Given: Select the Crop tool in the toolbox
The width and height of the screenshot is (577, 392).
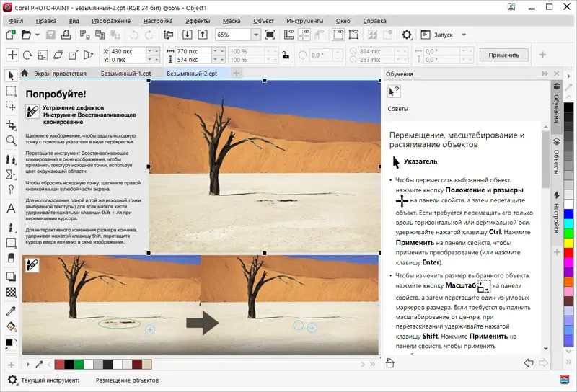Looking at the screenshot, I should coord(11,124).
